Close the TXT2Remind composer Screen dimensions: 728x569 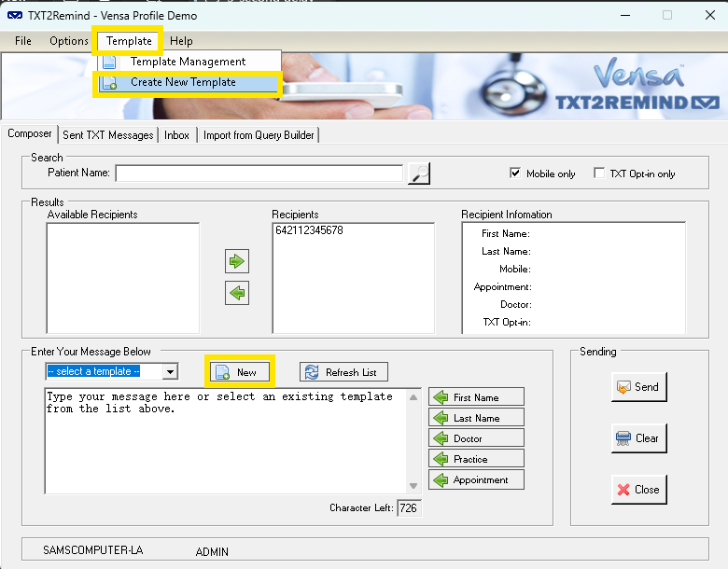click(x=638, y=489)
